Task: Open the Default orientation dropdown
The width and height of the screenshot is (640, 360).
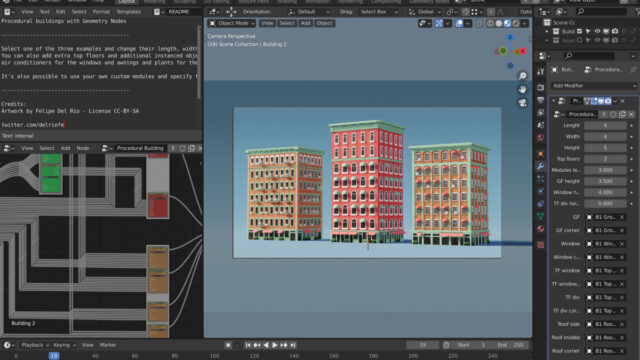Action: (309, 12)
